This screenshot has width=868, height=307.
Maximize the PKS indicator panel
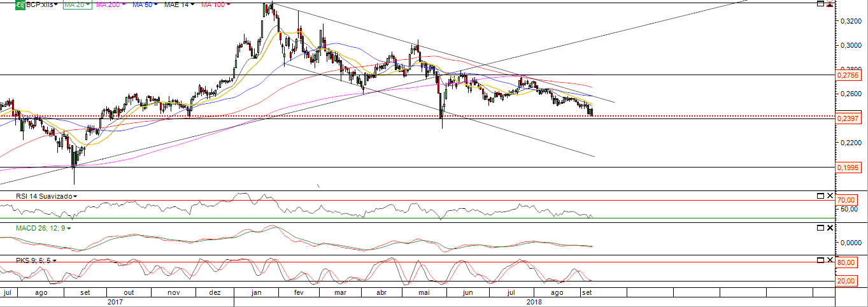tap(820, 260)
